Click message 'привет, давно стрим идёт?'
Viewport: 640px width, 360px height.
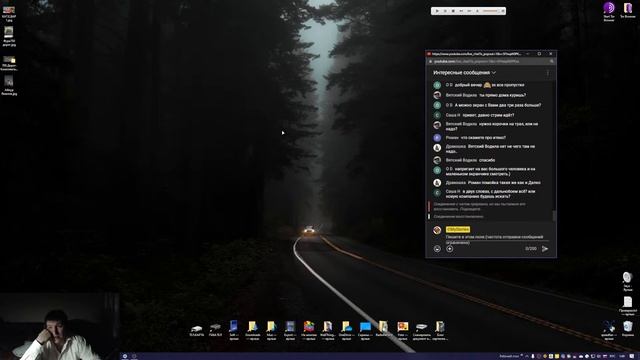pos(489,115)
